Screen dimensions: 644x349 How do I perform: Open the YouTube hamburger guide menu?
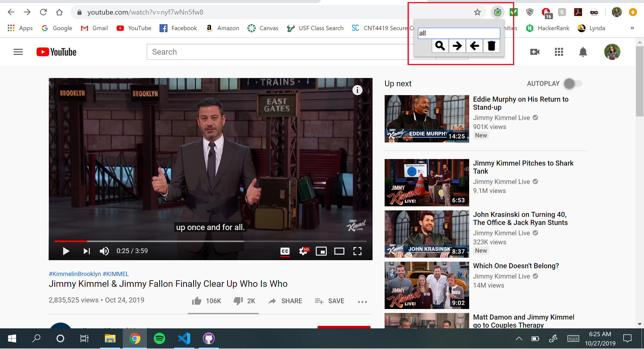(x=18, y=52)
